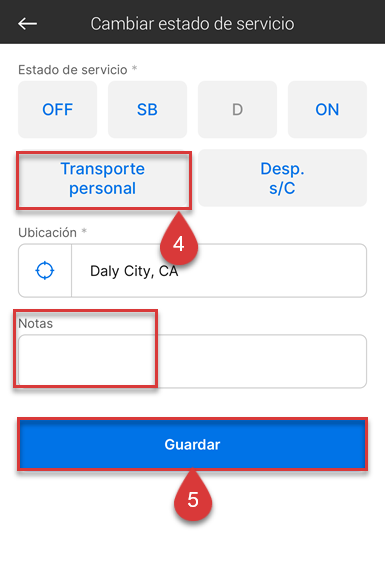Click empty area right of the Notas field
385x579 pixels.
pos(376,361)
